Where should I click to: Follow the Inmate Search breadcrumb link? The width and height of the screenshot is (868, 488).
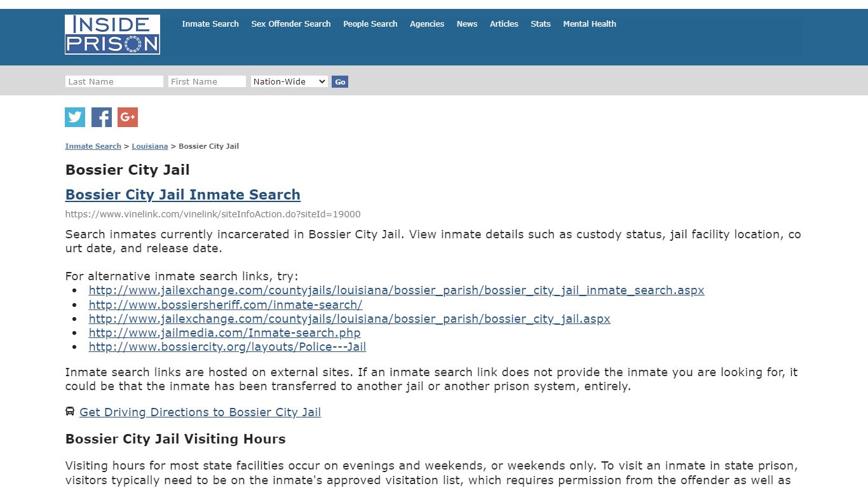tap(93, 146)
